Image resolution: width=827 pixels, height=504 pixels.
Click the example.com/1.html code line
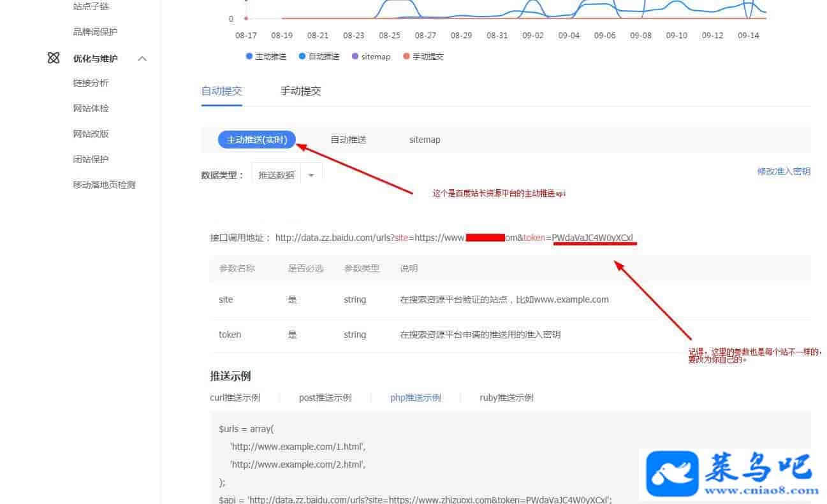298,447
